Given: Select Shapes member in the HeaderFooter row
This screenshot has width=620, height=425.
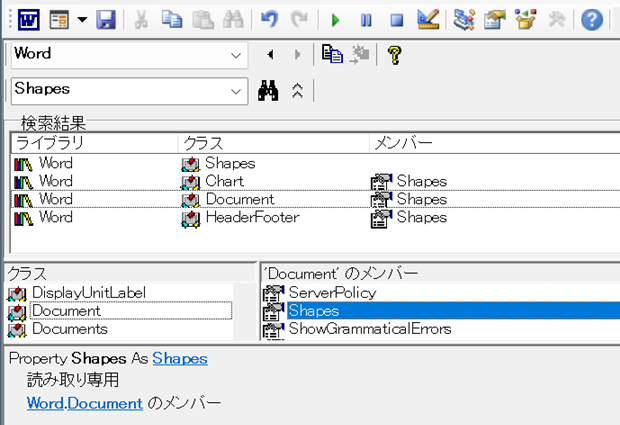Looking at the screenshot, I should click(x=422, y=217).
